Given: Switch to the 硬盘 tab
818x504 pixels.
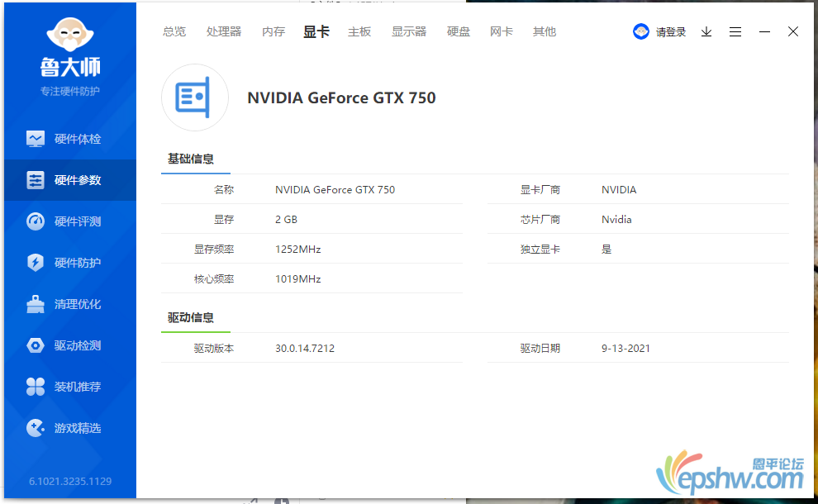Looking at the screenshot, I should 459,32.
